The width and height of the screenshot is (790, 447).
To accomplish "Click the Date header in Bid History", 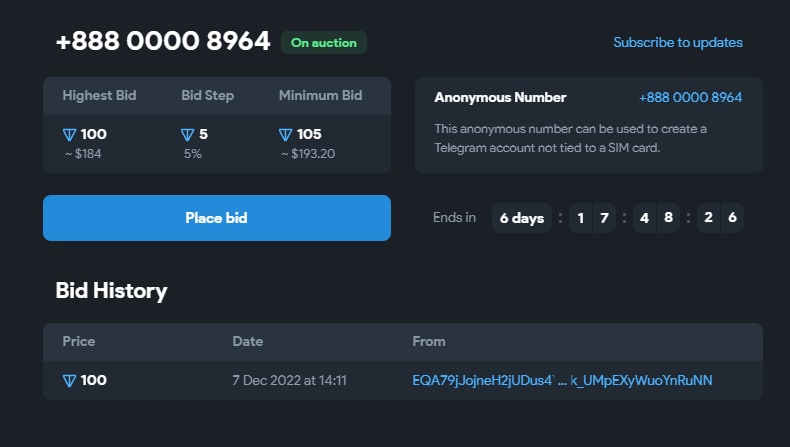I will pos(247,341).
